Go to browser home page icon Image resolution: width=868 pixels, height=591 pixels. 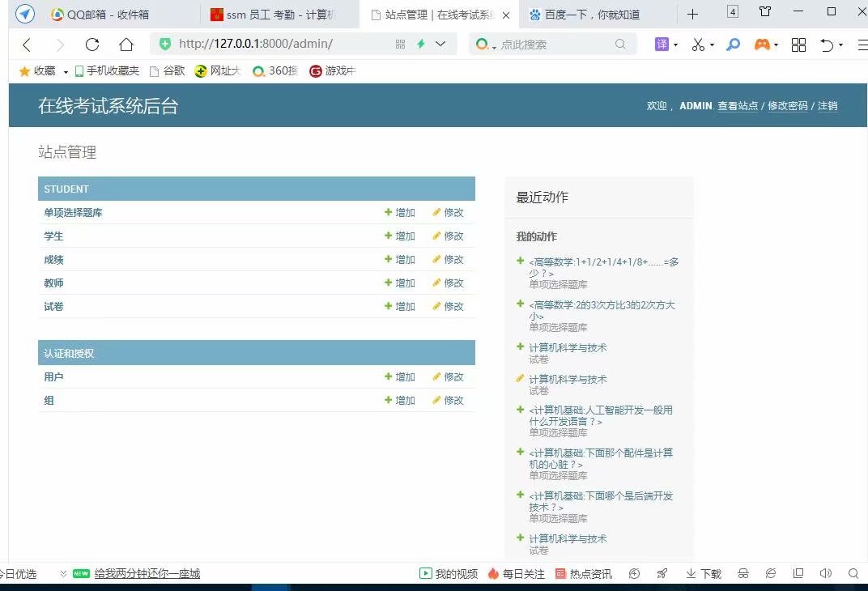pyautogui.click(x=126, y=45)
